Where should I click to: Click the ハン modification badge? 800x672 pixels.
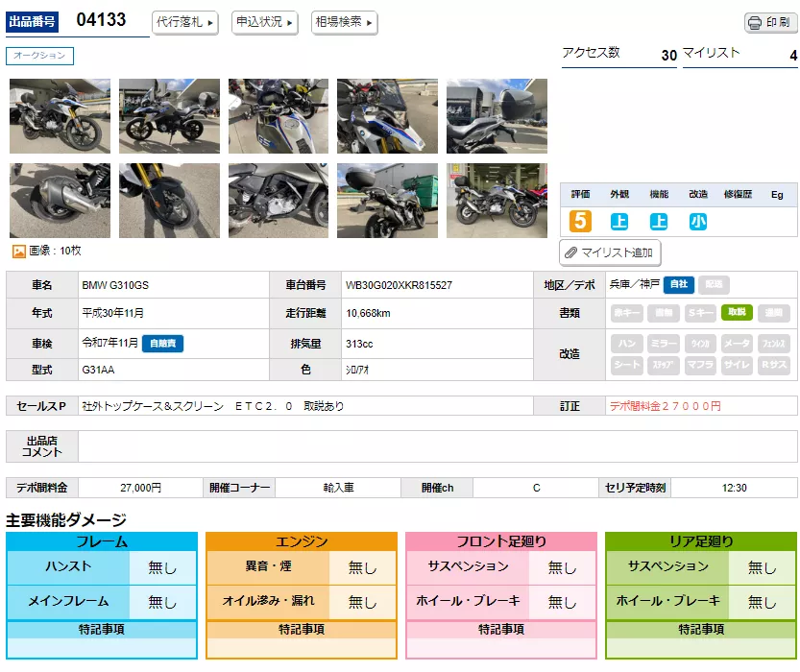coord(626,344)
